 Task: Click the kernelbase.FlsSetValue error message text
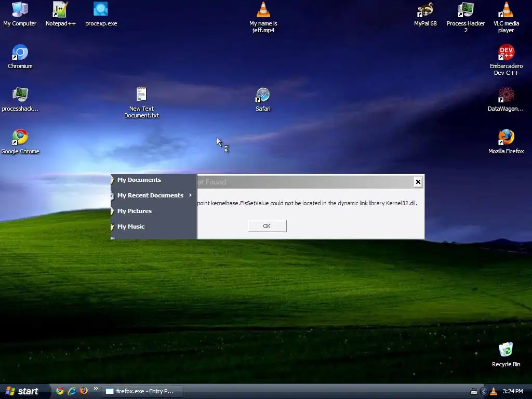click(x=307, y=203)
